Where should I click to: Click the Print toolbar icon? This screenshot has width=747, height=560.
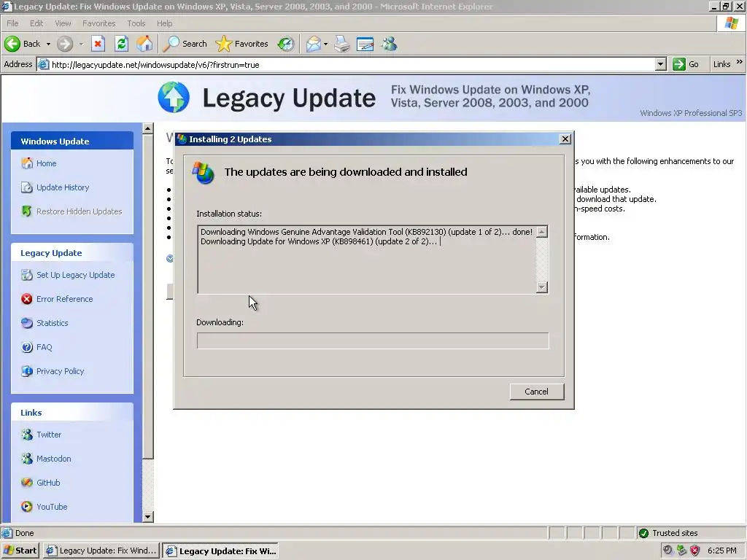tap(341, 44)
